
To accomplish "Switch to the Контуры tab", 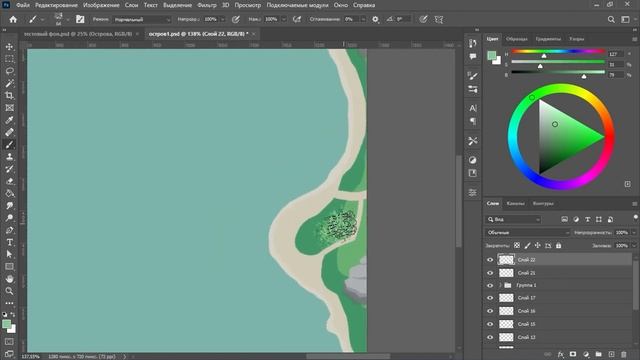I will point(543,203).
